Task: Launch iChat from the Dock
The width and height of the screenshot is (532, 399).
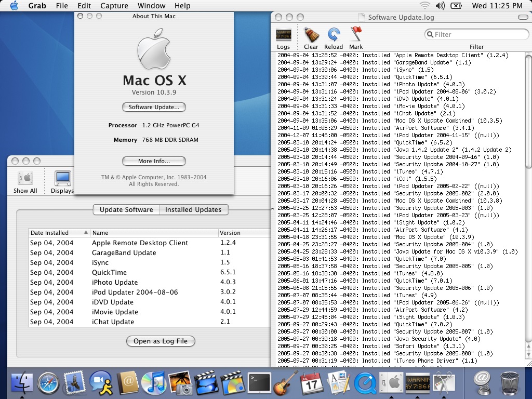Action: [101, 383]
